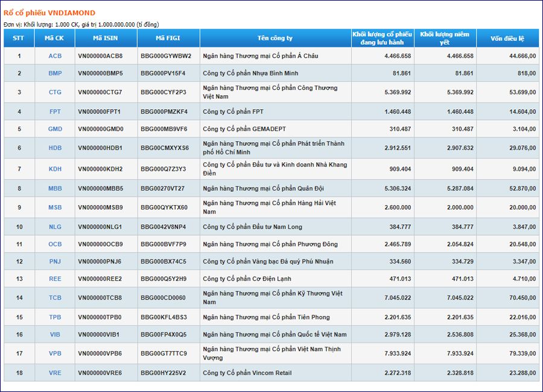Open the ACB stock code link
Image resolution: width=543 pixels, height=392 pixels.
pyautogui.click(x=55, y=56)
